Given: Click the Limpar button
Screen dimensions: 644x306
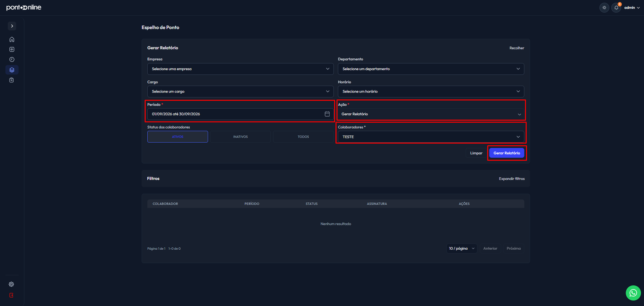Looking at the screenshot, I should pos(476,153).
